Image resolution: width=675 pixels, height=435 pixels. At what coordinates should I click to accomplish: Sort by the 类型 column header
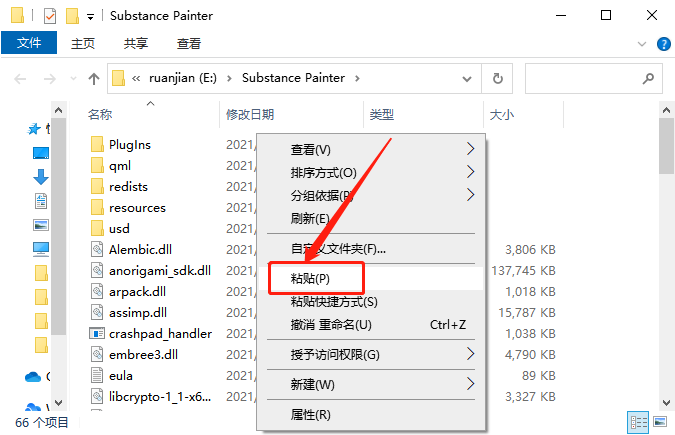381,115
